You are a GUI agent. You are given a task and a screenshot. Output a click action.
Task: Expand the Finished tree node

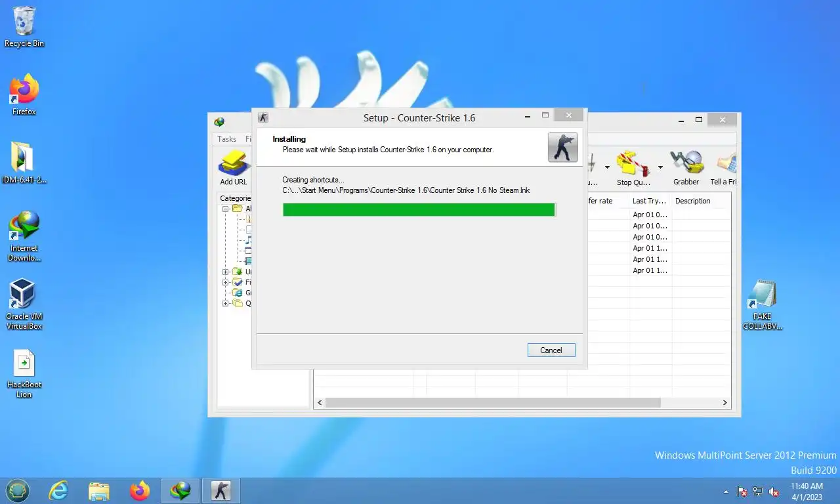coord(226,282)
